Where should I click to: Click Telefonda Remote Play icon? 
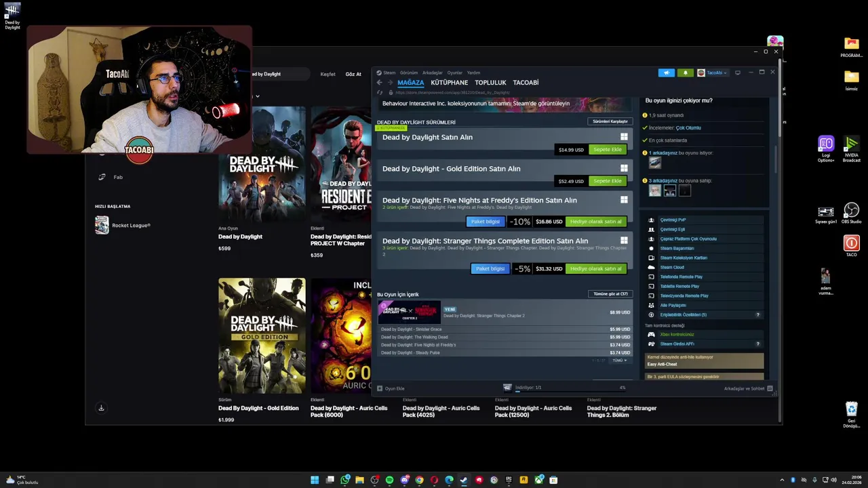(652, 277)
